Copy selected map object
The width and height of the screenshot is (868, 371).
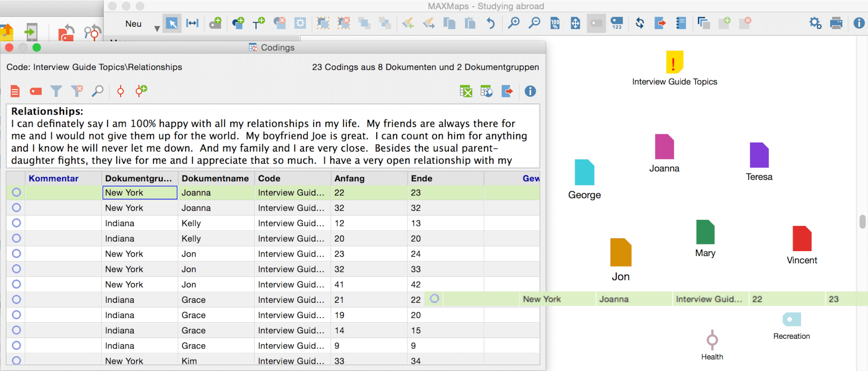click(449, 23)
